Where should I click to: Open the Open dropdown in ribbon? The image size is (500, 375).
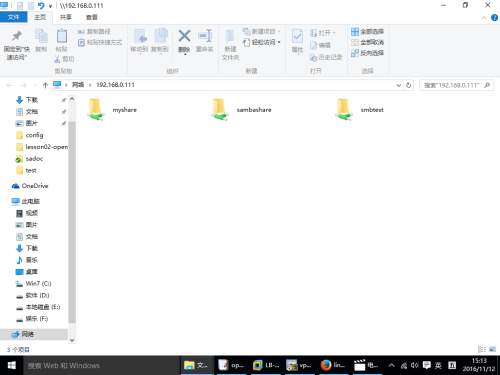[x=323, y=33]
